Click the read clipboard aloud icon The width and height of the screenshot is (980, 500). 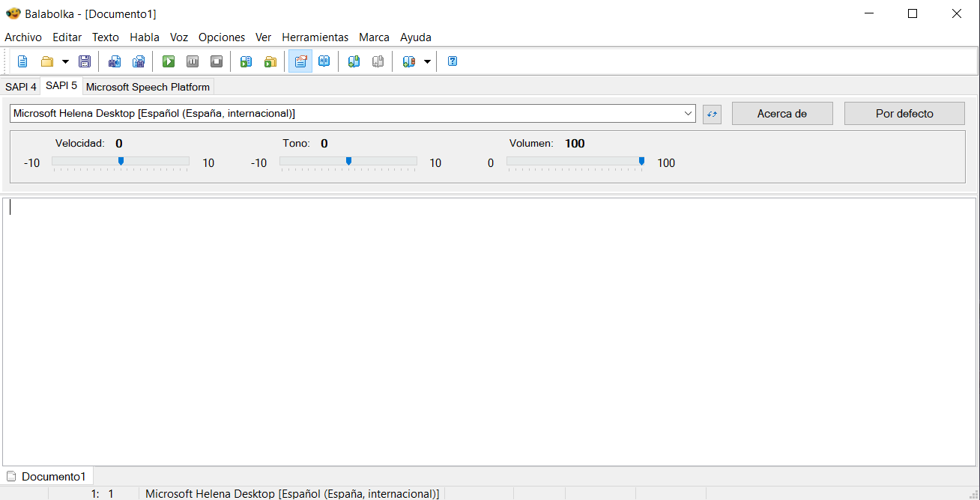tap(246, 61)
